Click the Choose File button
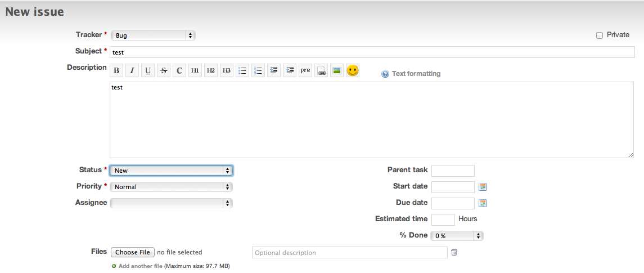 133,252
